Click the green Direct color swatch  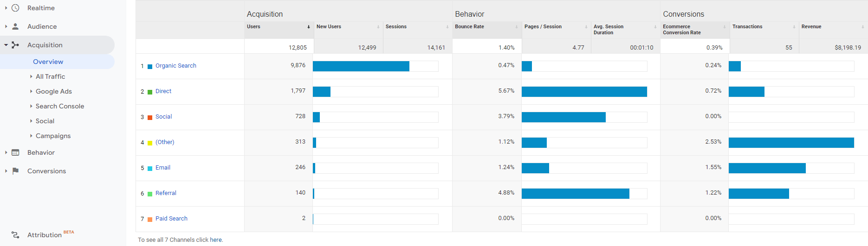150,92
